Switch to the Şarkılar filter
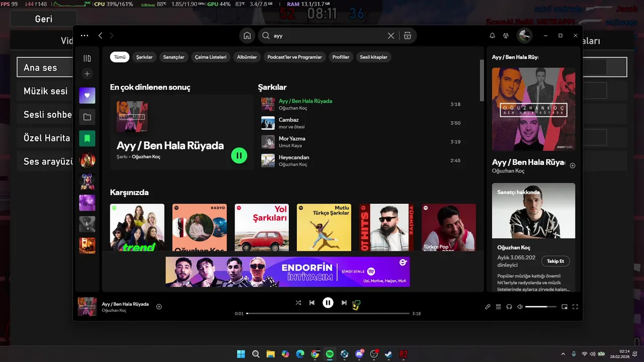The width and height of the screenshot is (644, 362). click(144, 57)
